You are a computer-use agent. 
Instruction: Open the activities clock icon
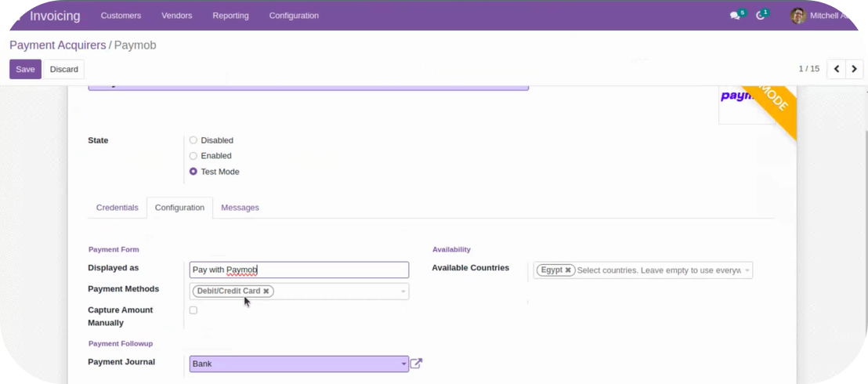coord(760,16)
